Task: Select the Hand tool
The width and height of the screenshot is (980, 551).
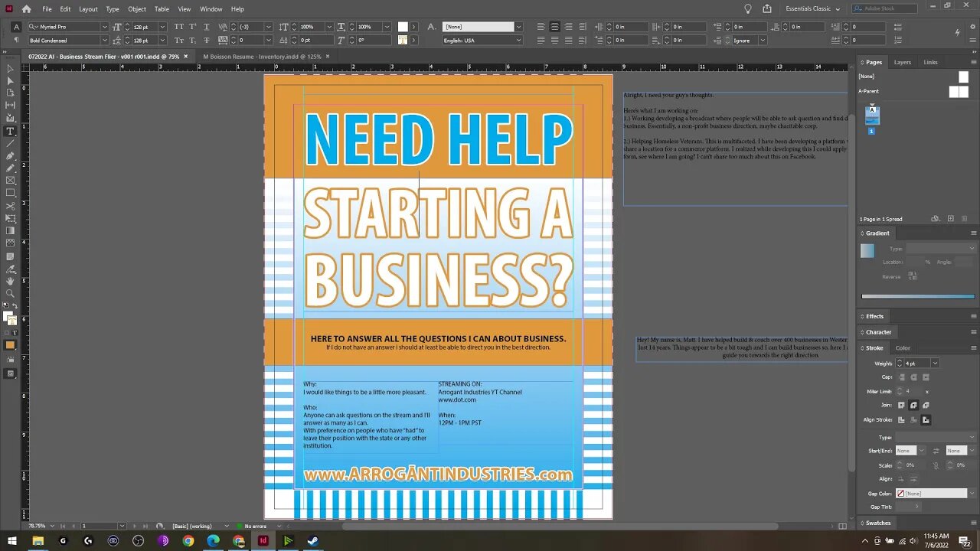Action: click(x=10, y=281)
